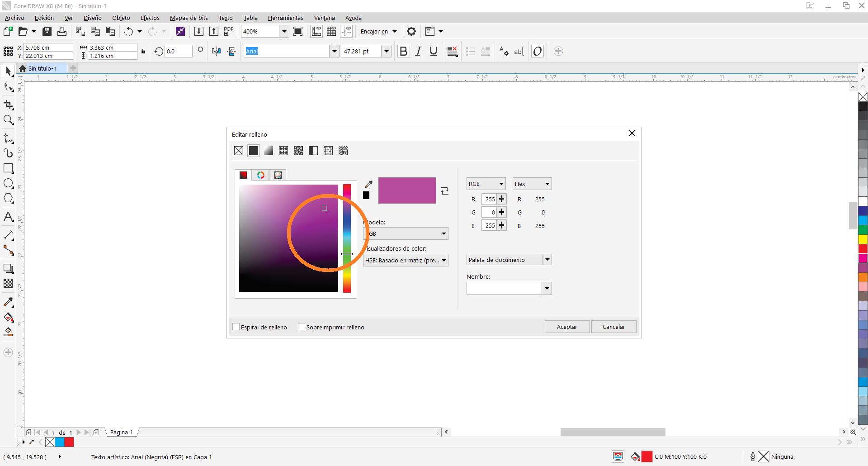Click the swap colors arrow icon

(x=445, y=191)
